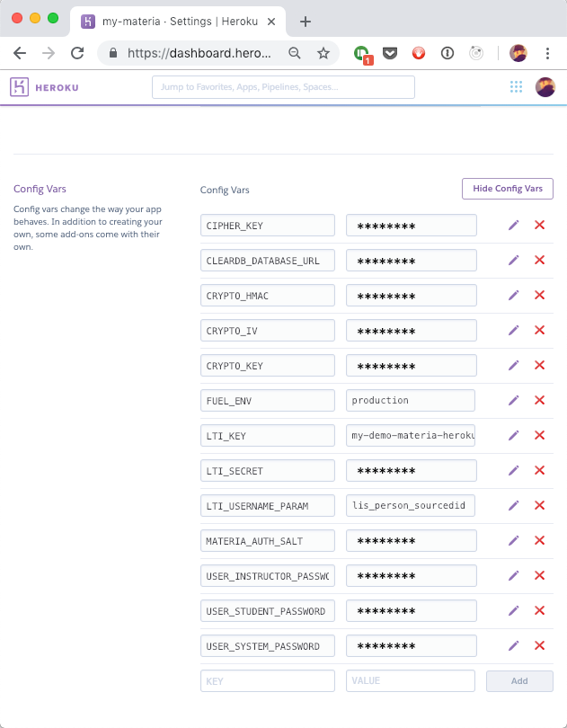This screenshot has width=567, height=728.
Task: Edit the CLEARDB_DATABASE_URL variable
Action: coord(513,260)
